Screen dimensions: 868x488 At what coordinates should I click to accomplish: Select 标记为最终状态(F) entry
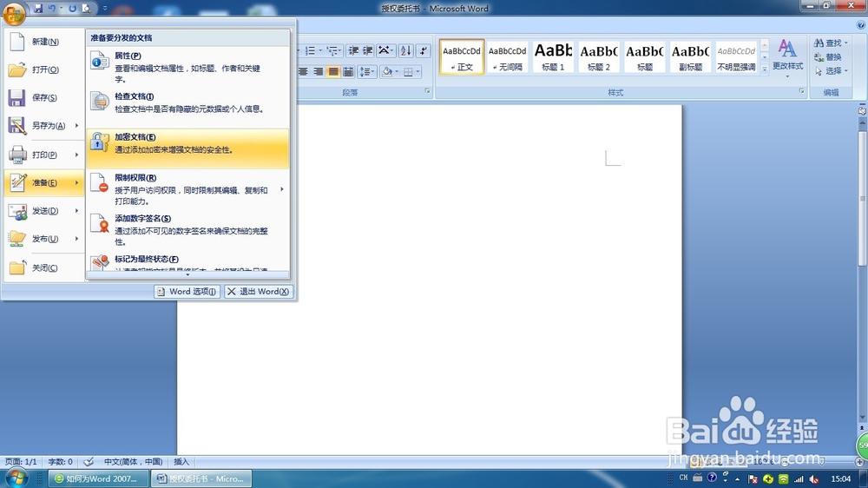(187, 260)
